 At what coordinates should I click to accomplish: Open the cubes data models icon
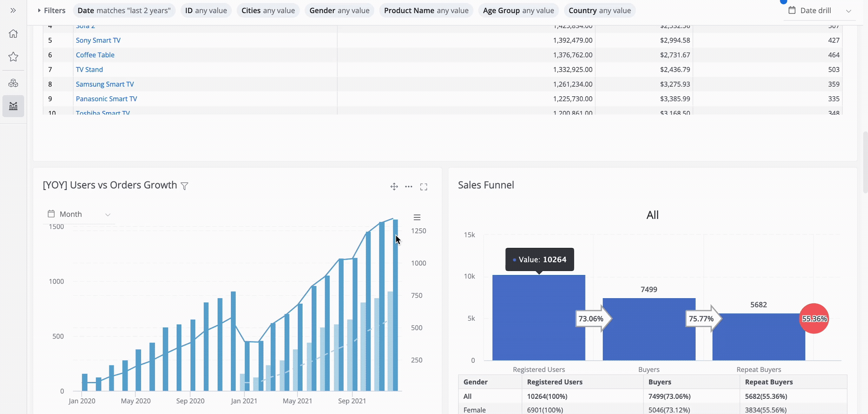(x=13, y=83)
